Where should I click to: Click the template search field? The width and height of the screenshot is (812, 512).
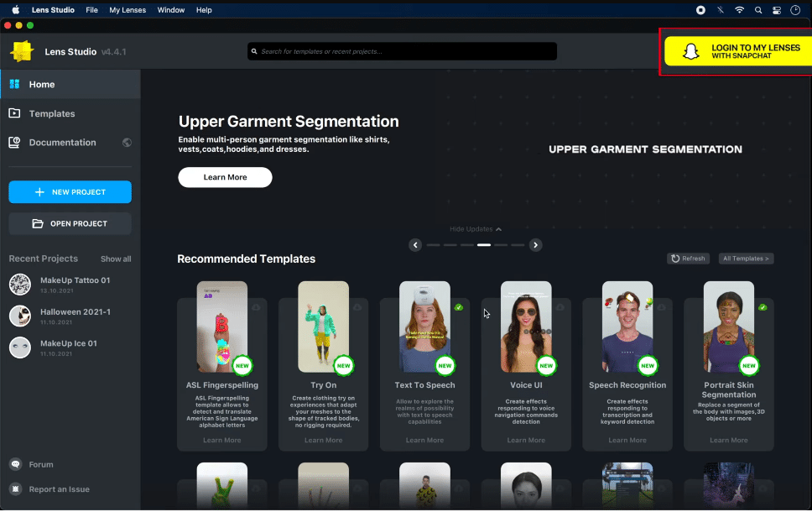[402, 51]
